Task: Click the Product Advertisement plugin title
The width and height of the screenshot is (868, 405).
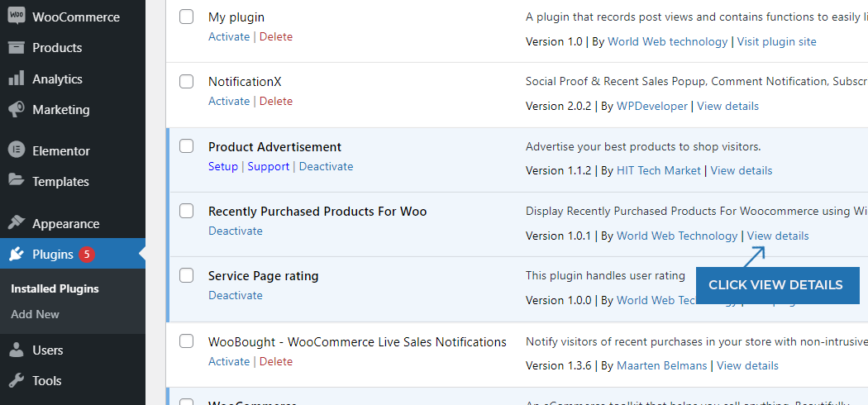Action: 274,146
